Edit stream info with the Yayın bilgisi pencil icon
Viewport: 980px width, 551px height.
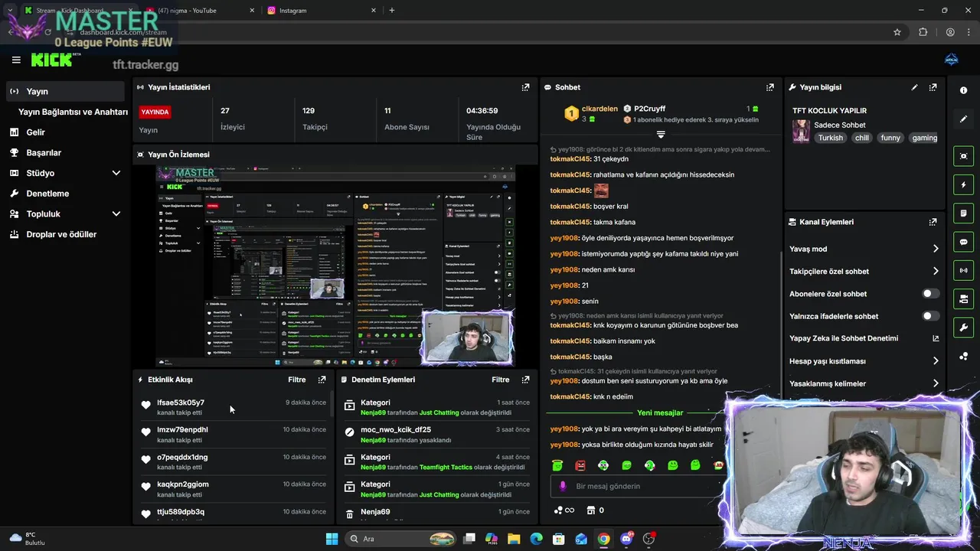pyautogui.click(x=914, y=87)
